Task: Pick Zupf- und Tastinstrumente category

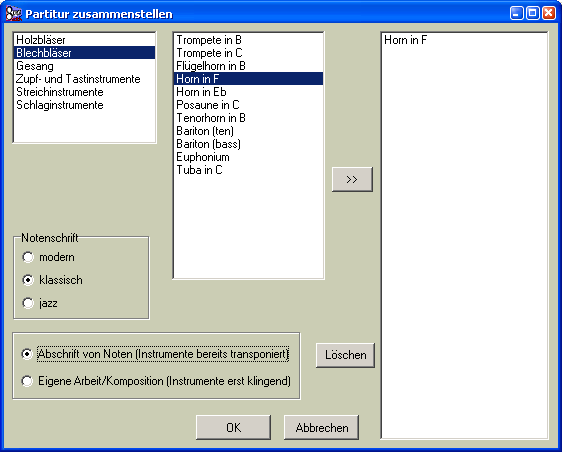Action: point(85,79)
